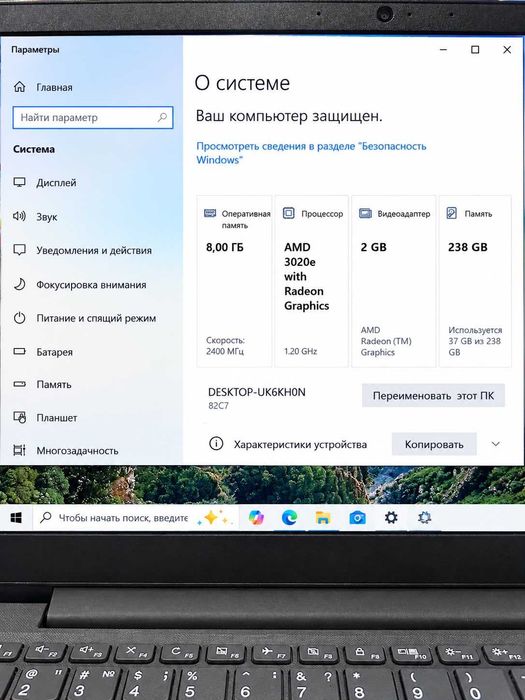Click the Батарея battery icon
Screen dimensions: 525x700
pyautogui.click(x=19, y=351)
